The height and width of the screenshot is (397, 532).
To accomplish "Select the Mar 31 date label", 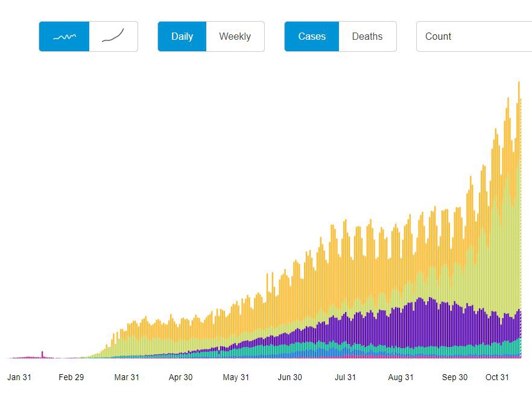I will pyautogui.click(x=127, y=377).
